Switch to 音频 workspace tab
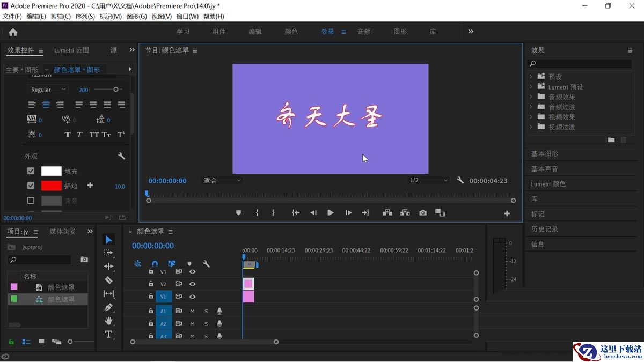Viewport: 644px width, 362px height. point(364,32)
